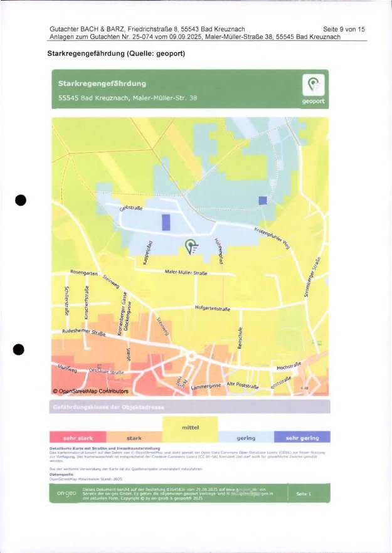Click the Schillerstraße street label
The width and height of the screenshot is (392, 553).
66,300
